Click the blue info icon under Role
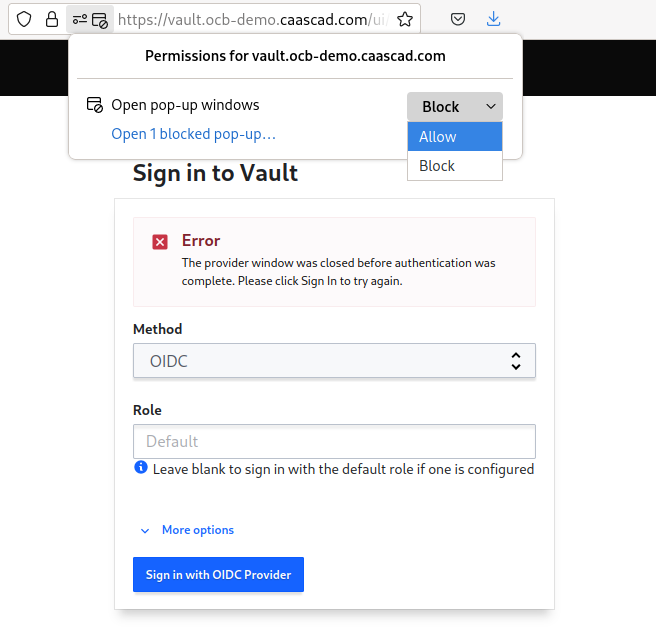This screenshot has width=656, height=632. (141, 467)
